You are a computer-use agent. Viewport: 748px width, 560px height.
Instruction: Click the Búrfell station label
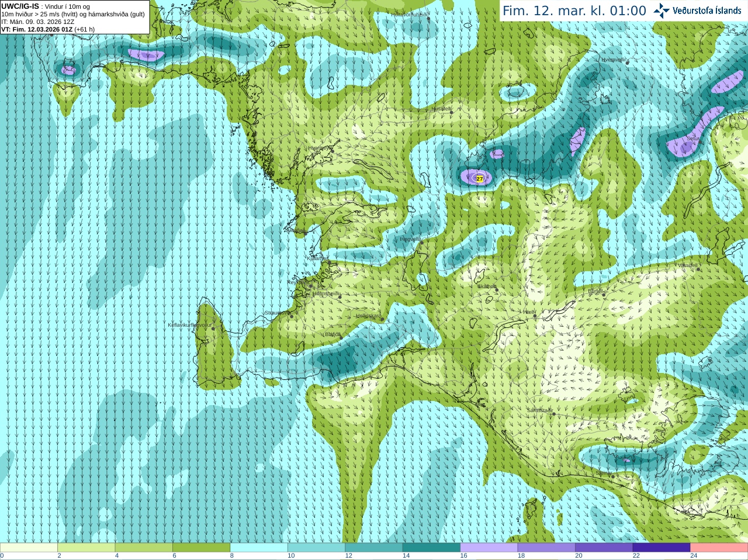click(595, 291)
